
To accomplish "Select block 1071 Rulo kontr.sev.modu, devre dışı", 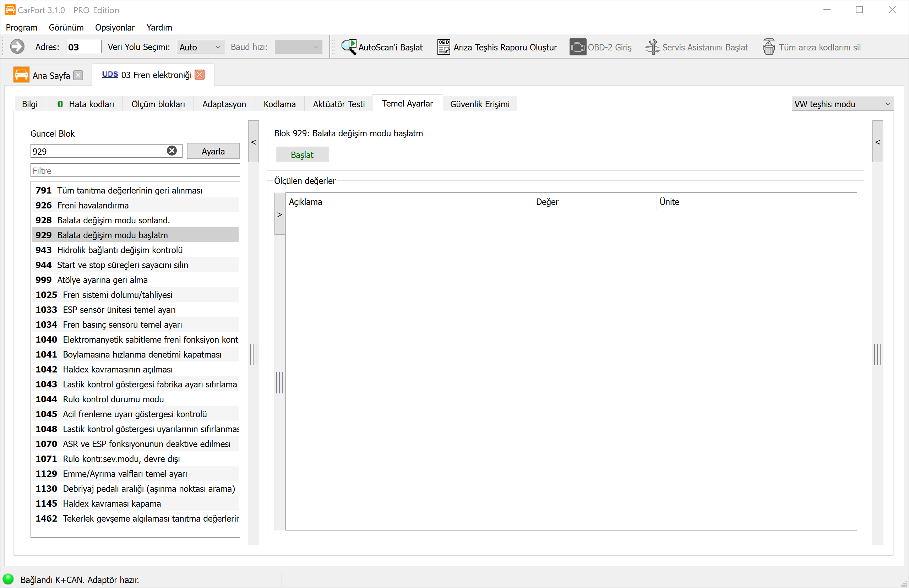I will click(x=136, y=458).
